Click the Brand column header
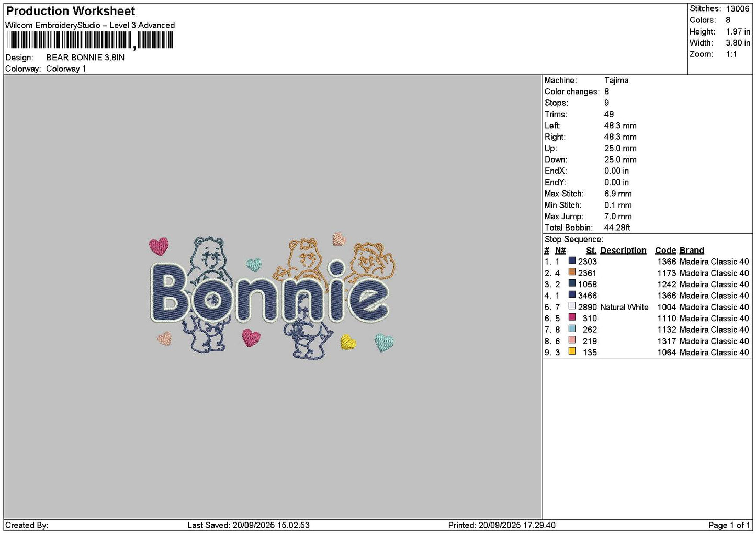This screenshot has width=756, height=534. coord(692,251)
